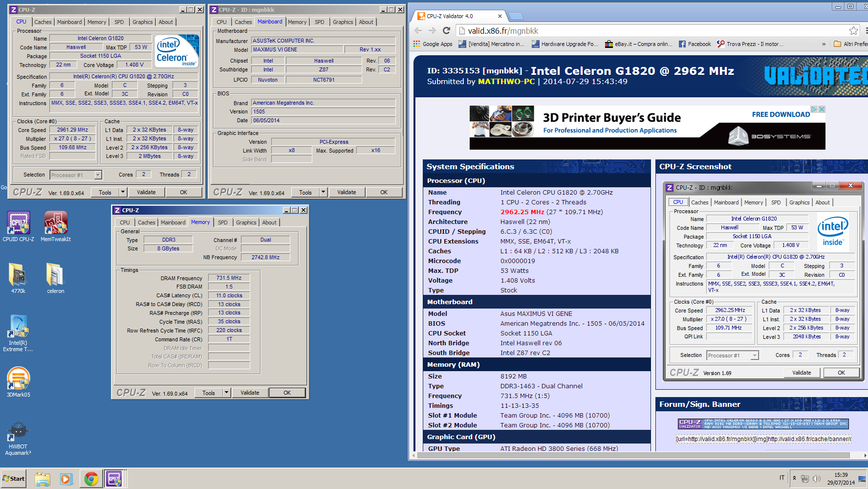The width and height of the screenshot is (868, 489).
Task: Open the 4770k folder on desktop
Action: (18, 278)
